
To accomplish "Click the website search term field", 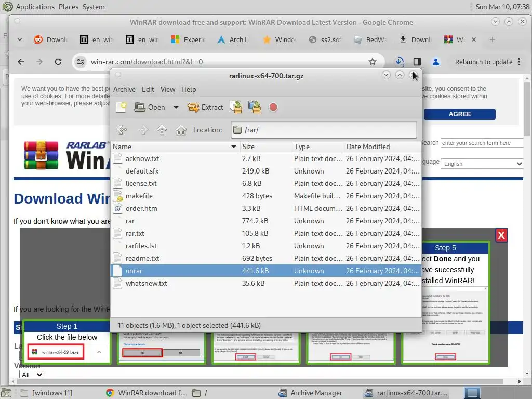I will 482,143.
